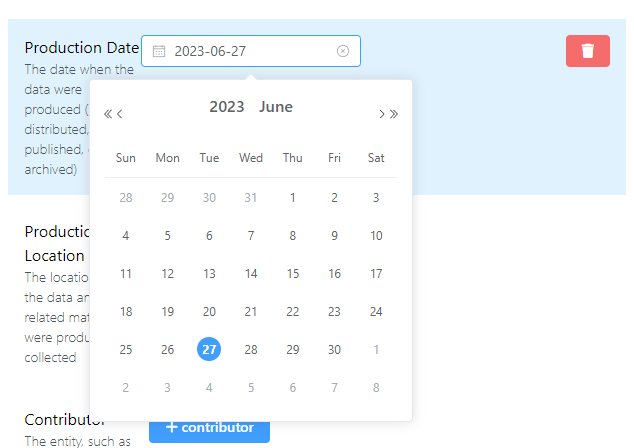The image size is (634, 448).
Task: Click the Production Date input field
Action: pyautogui.click(x=251, y=51)
